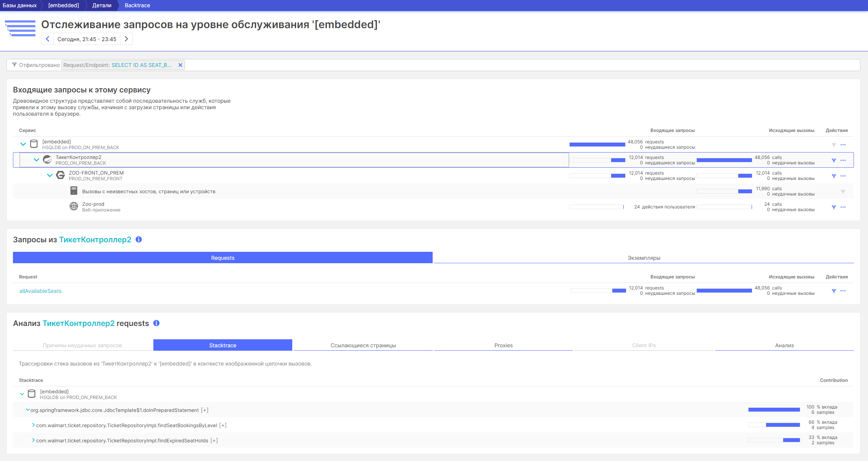Expand findExpiredSeatHolds stacktrace entry
Viewport: 868px width, 461px height.
point(33,440)
